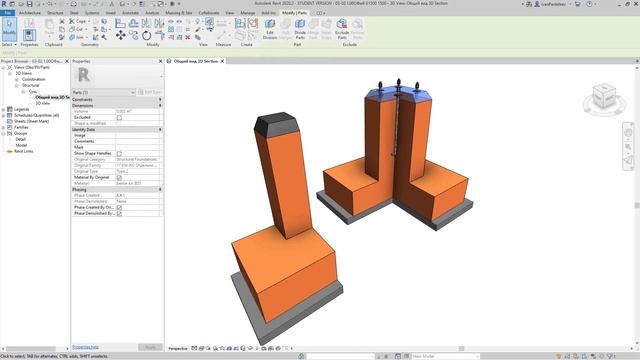The height and width of the screenshot is (360, 640).
Task: Click the visual style icon in view control bar
Action: [x=201, y=349]
